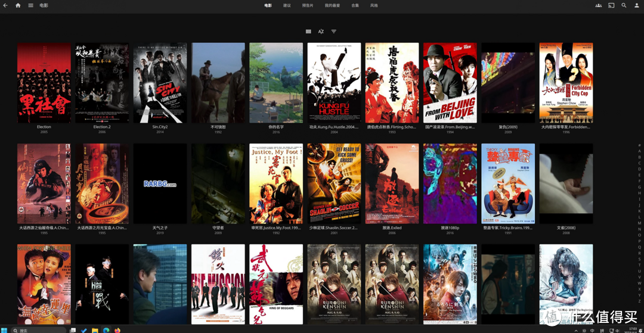
Task: Open the 复仇(2009) thumbnail
Action: (x=508, y=83)
